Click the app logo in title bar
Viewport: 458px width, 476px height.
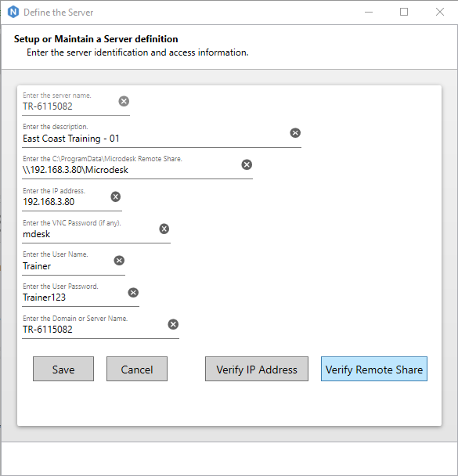click(x=13, y=13)
